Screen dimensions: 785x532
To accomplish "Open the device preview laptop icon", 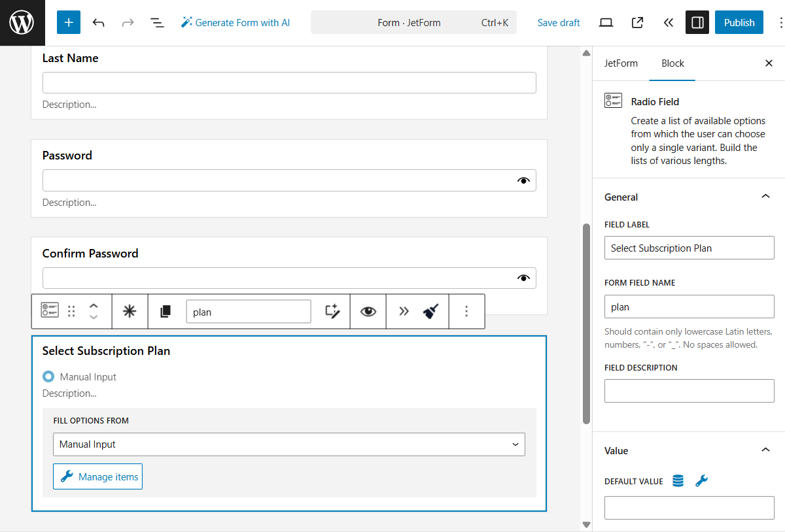I will pyautogui.click(x=606, y=23).
